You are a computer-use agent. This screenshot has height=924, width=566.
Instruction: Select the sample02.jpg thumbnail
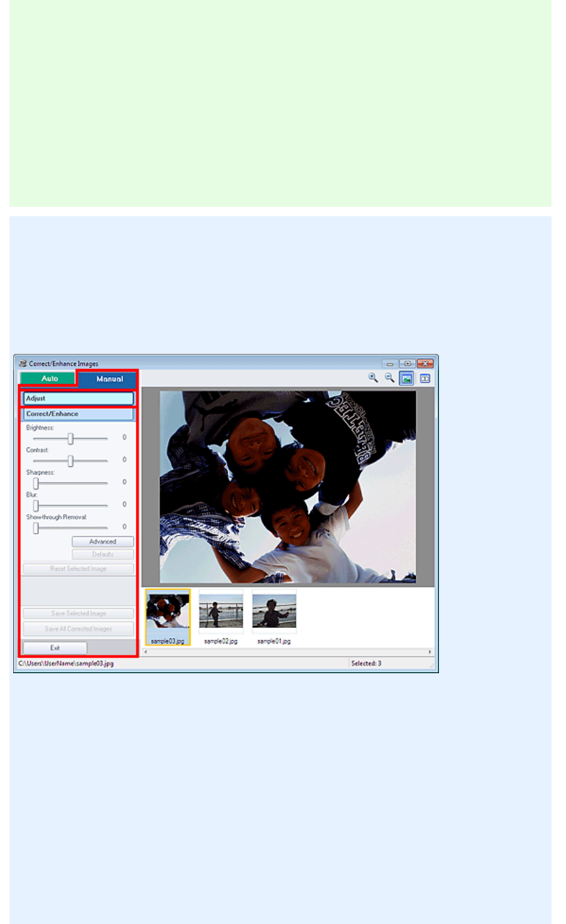point(221,613)
